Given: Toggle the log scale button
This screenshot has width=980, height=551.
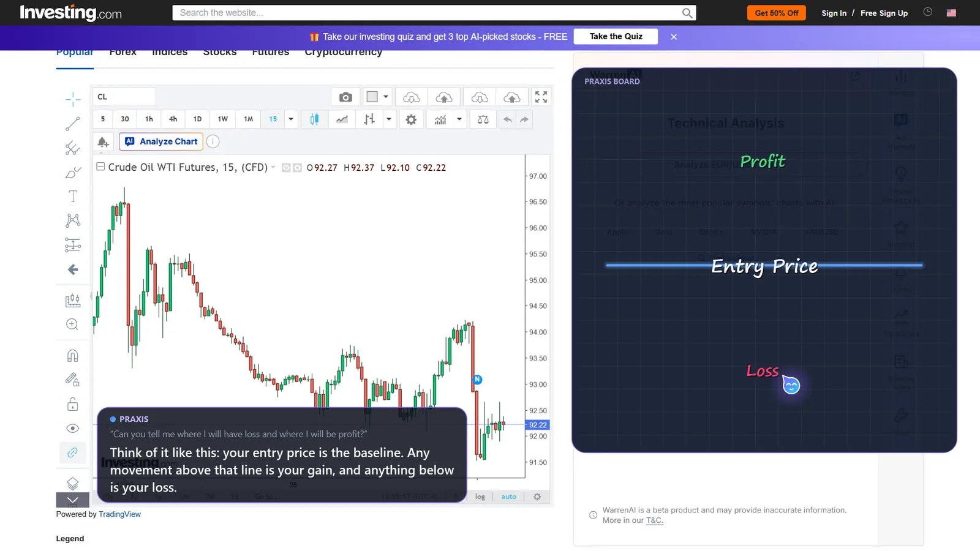Looking at the screenshot, I should point(480,497).
